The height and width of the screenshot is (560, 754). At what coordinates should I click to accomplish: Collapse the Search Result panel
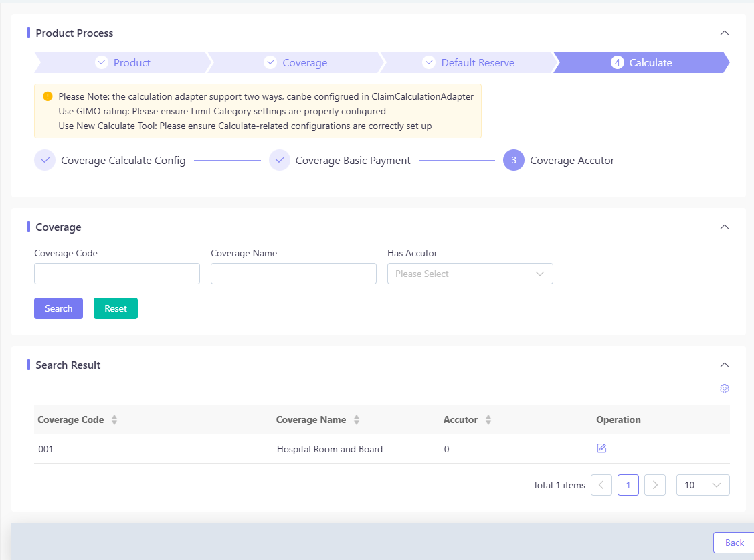(x=724, y=365)
